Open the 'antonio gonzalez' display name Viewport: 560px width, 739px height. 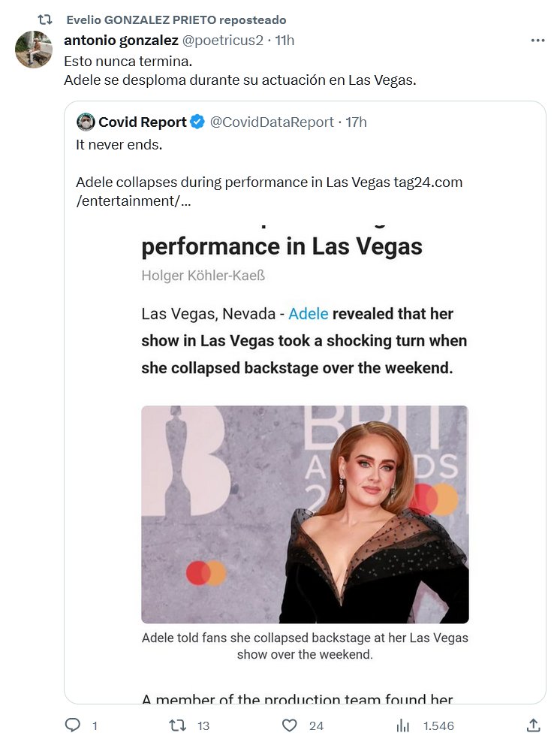[x=121, y=41]
